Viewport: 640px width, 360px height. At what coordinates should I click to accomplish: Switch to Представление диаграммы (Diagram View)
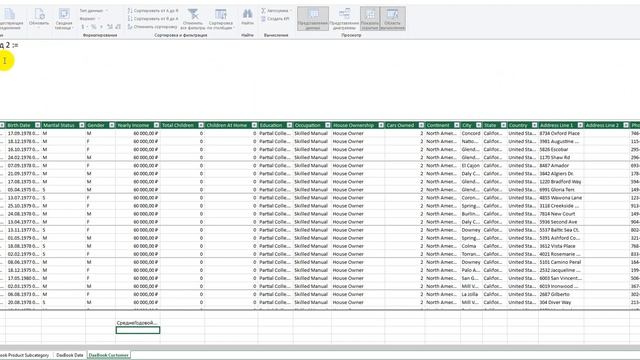click(x=344, y=19)
